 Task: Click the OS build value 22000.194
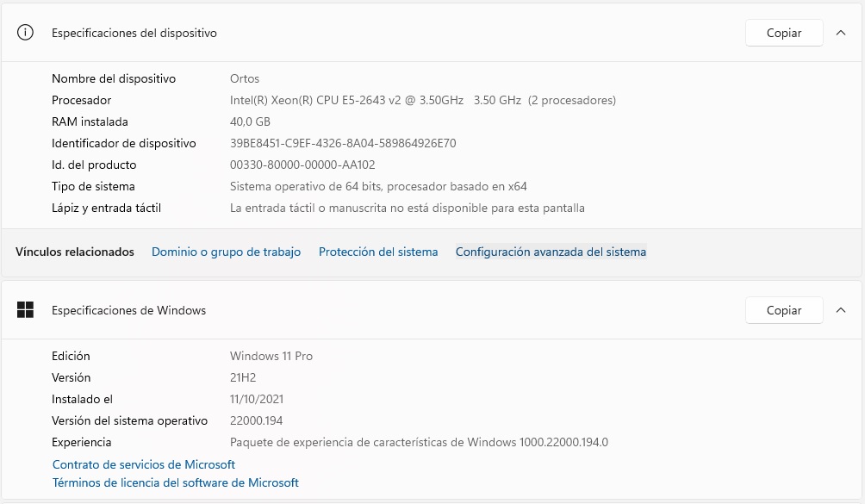(256, 420)
